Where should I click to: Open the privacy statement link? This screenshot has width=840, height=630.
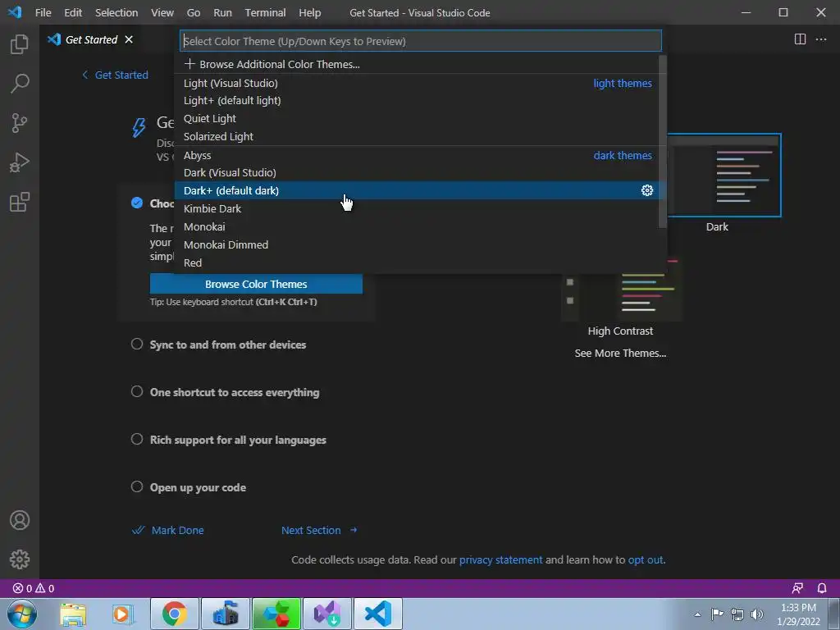(x=501, y=559)
